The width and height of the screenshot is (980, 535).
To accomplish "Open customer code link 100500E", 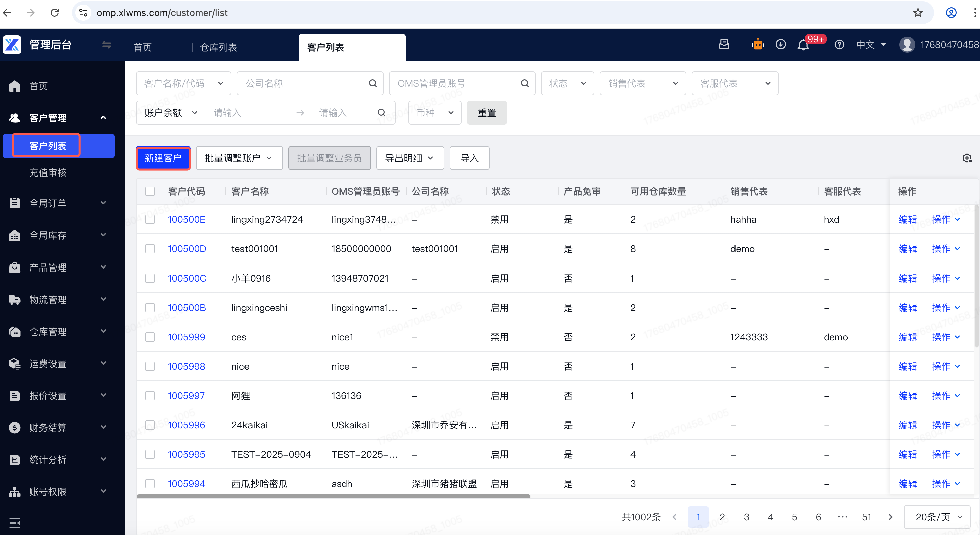I will [186, 219].
